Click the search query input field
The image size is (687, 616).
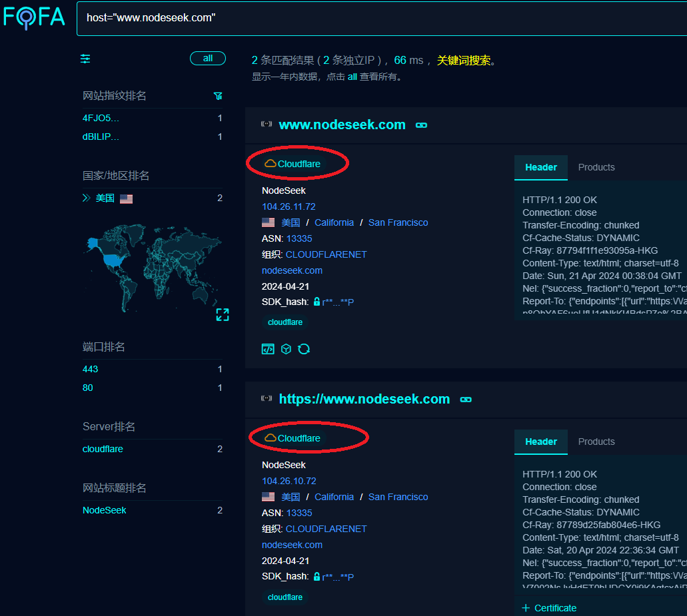(380, 18)
